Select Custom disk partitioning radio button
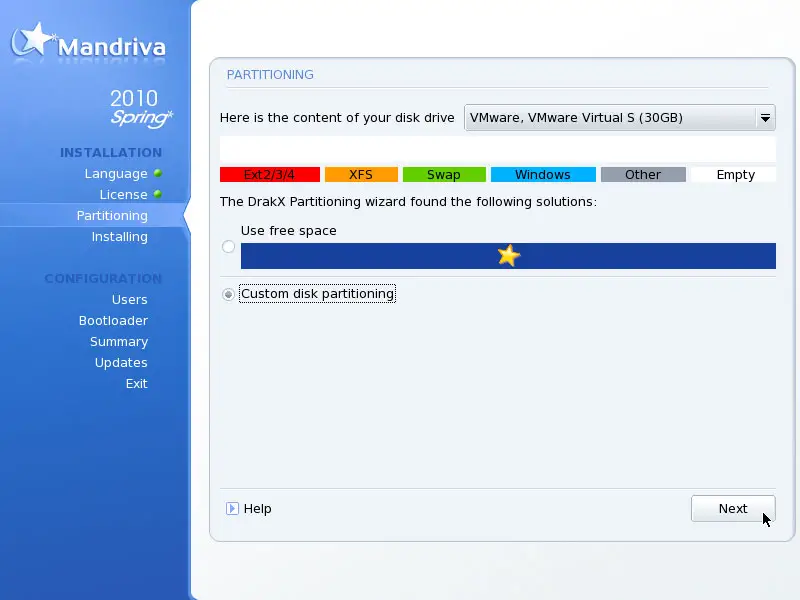 (x=229, y=294)
